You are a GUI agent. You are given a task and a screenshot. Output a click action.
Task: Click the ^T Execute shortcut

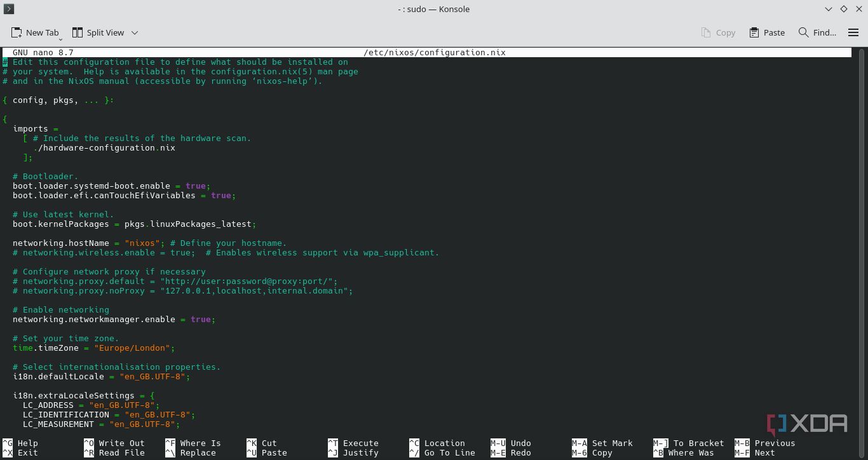353,443
